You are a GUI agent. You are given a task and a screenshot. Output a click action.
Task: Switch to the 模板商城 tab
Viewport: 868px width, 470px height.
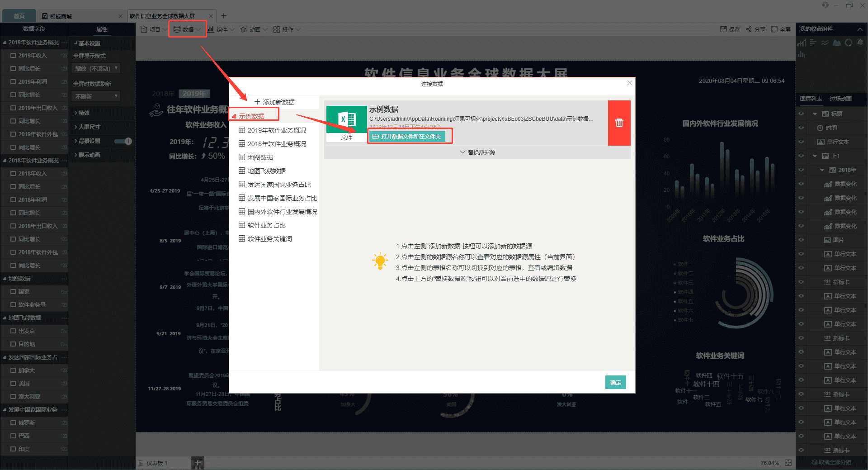click(x=61, y=16)
